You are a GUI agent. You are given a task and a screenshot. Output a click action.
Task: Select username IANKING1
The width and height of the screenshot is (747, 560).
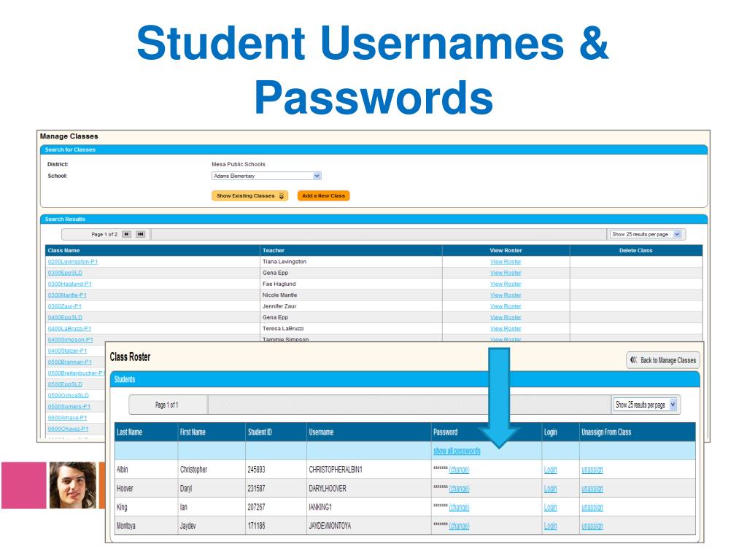click(320, 507)
